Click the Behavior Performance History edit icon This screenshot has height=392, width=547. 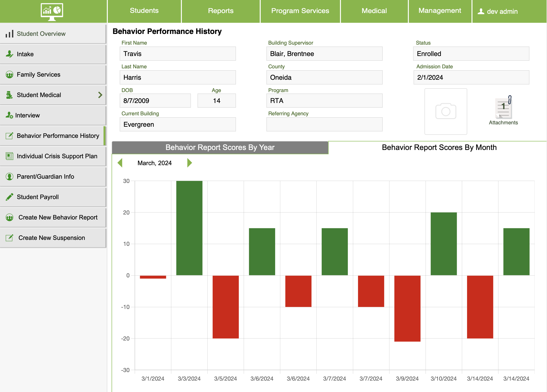coord(9,136)
